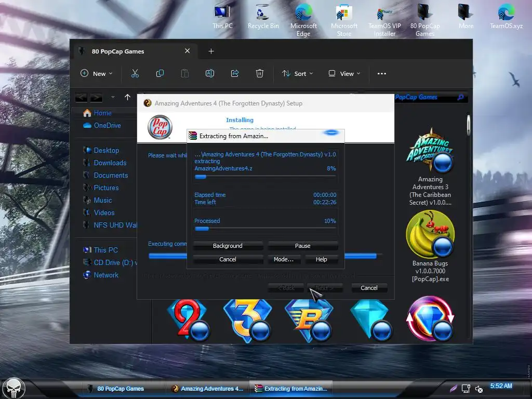Select Banana Bugs v1.0.0.7000 [PopCap].exe file

click(430, 246)
